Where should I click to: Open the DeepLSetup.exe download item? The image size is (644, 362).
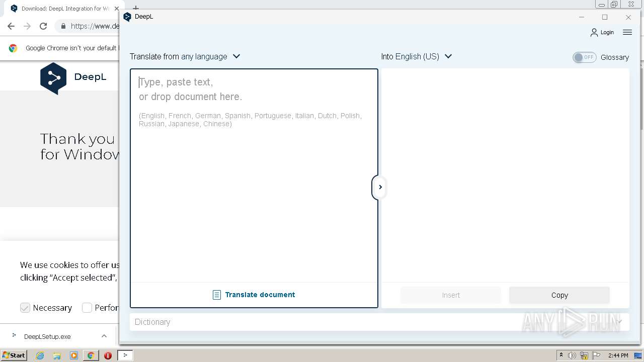click(47, 336)
